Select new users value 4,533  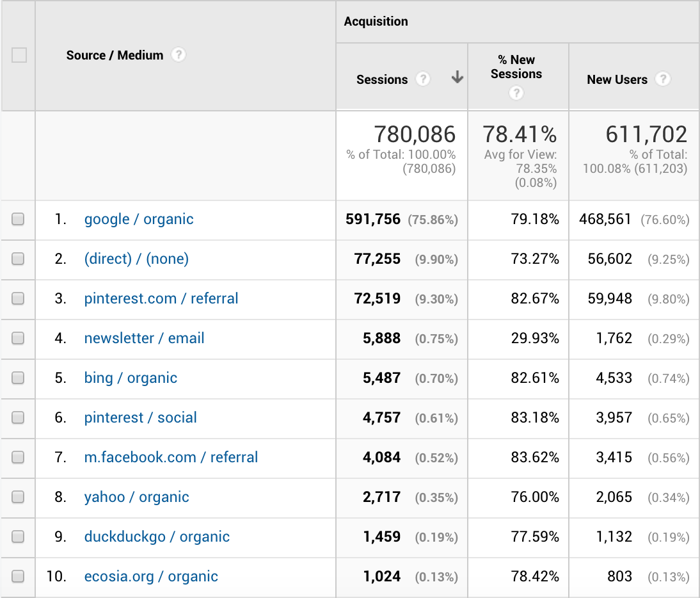point(614,378)
